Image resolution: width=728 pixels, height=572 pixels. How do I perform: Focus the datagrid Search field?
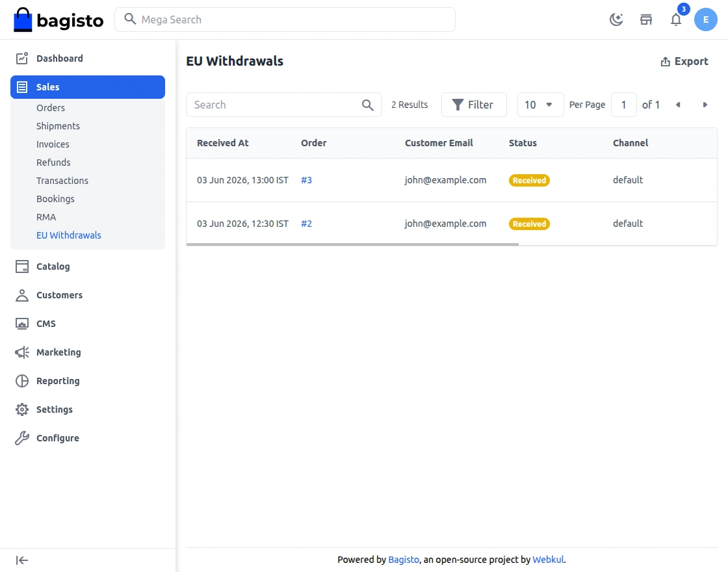283,105
